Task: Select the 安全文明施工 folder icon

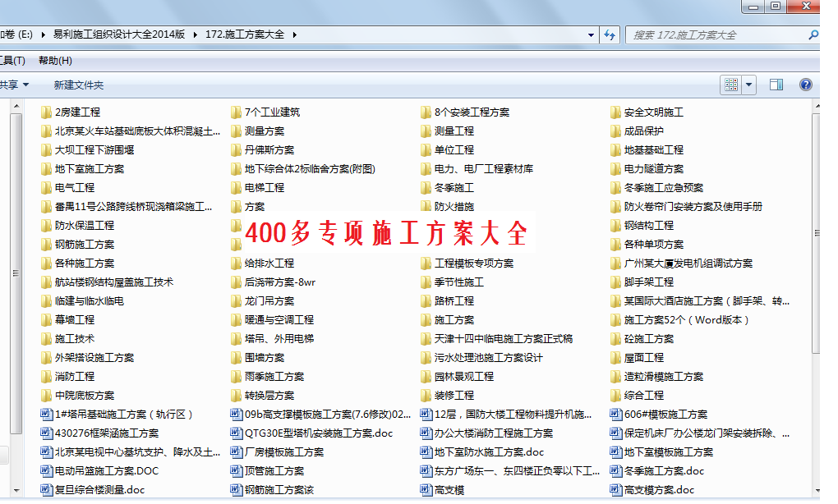Action: (x=616, y=112)
